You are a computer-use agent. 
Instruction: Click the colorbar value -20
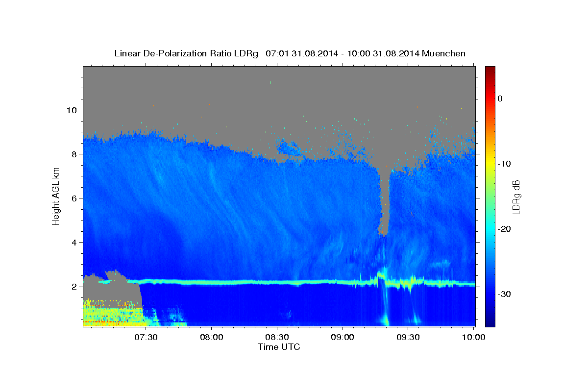point(505,229)
